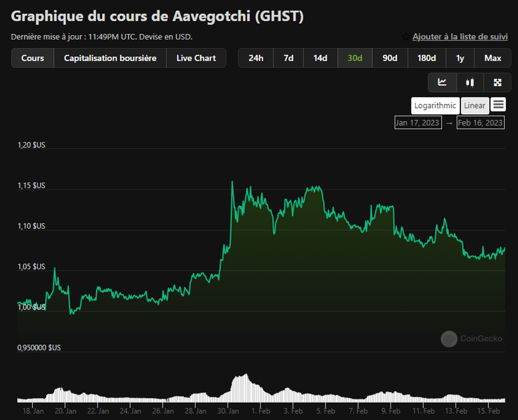Open fullscreen chart mode icon
The height and width of the screenshot is (420, 518).
497,82
